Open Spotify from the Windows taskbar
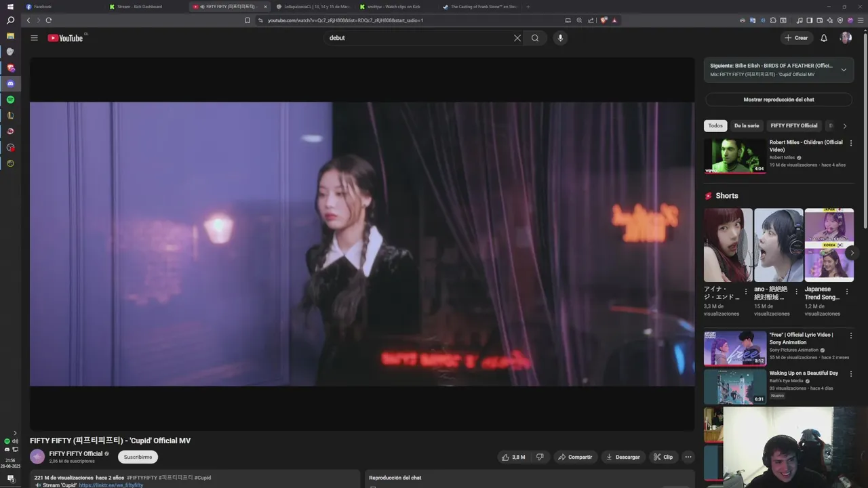868x488 pixels. click(x=10, y=100)
